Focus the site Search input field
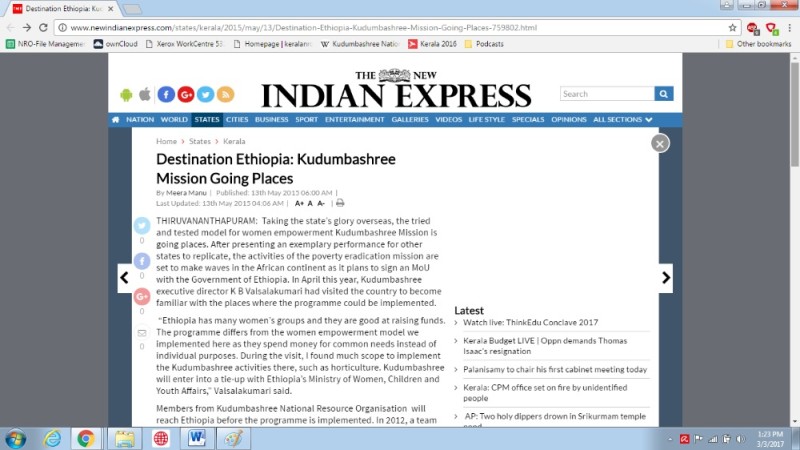This screenshot has width=800, height=450. (607, 94)
